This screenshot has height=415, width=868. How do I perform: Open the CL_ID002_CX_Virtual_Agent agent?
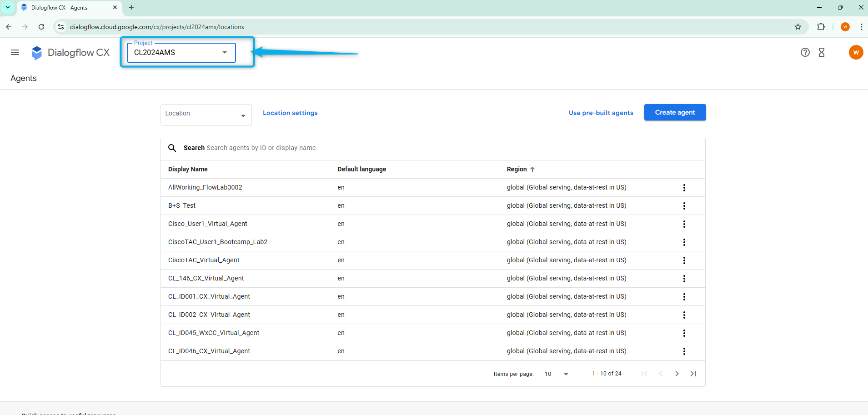(x=209, y=315)
